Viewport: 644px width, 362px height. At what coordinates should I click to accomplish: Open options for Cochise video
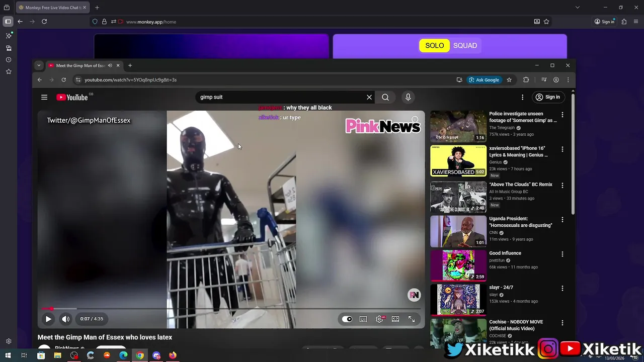pyautogui.click(x=562, y=323)
